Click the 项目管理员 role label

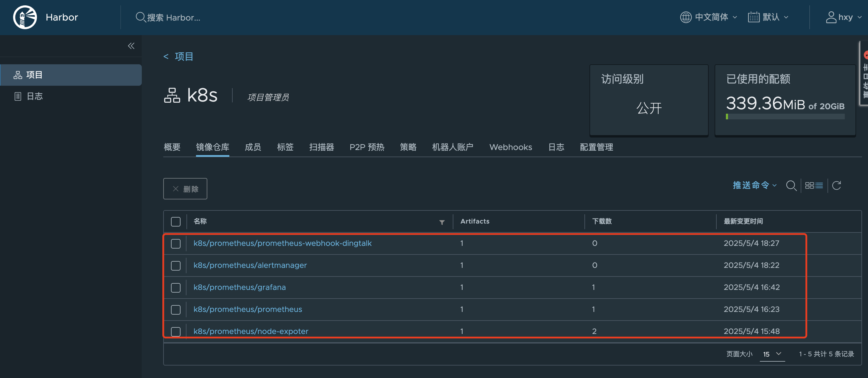(268, 97)
